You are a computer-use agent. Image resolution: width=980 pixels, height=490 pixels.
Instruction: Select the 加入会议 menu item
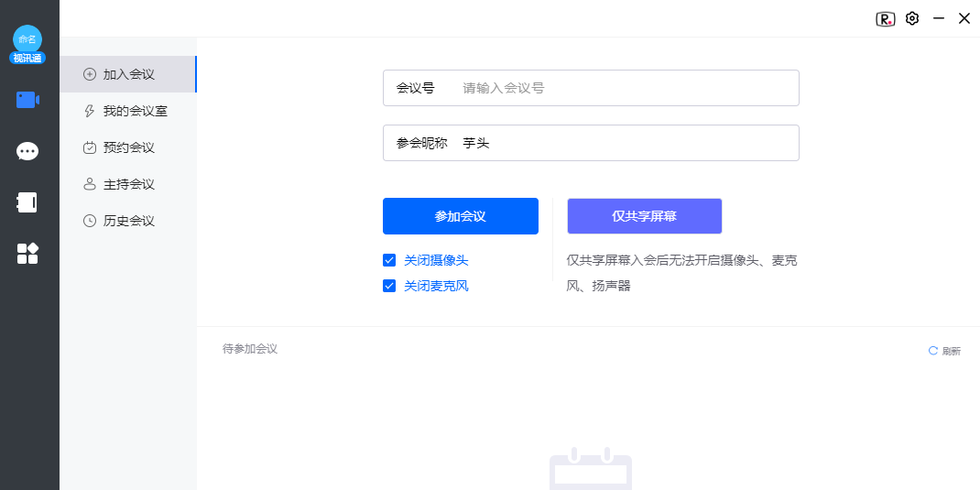pos(128,74)
